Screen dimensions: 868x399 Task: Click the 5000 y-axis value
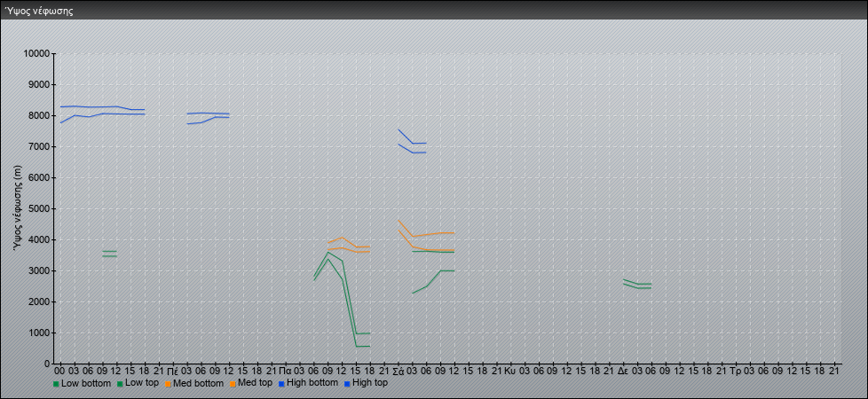click(39, 208)
